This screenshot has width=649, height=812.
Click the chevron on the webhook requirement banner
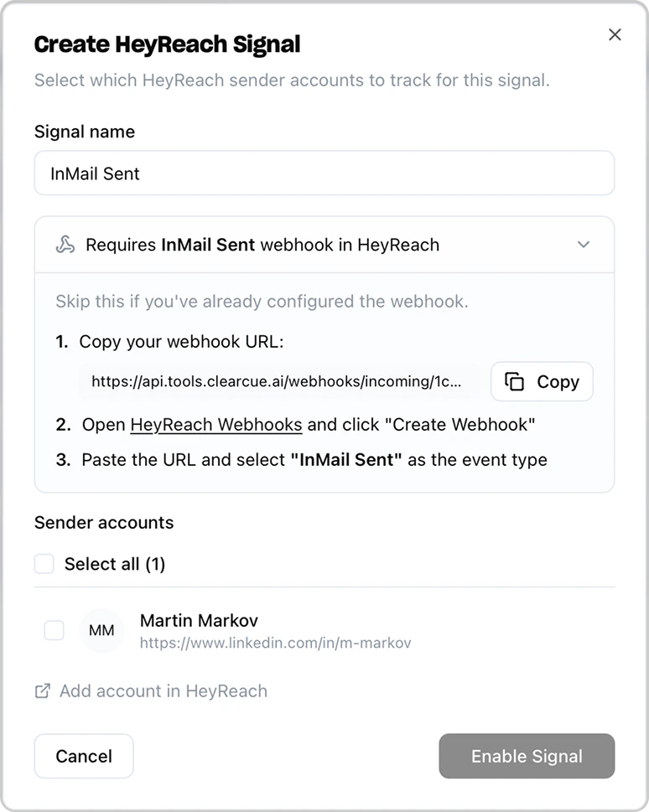(x=584, y=245)
